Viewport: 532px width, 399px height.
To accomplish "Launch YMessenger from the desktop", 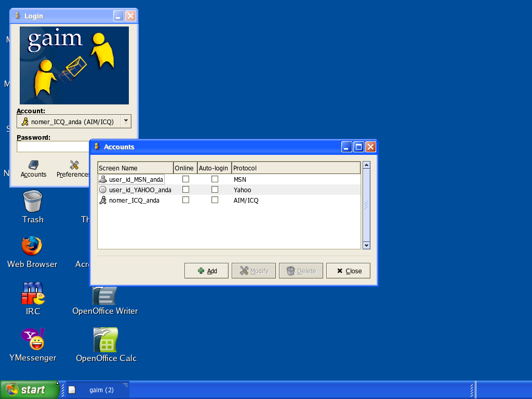I will [33, 339].
